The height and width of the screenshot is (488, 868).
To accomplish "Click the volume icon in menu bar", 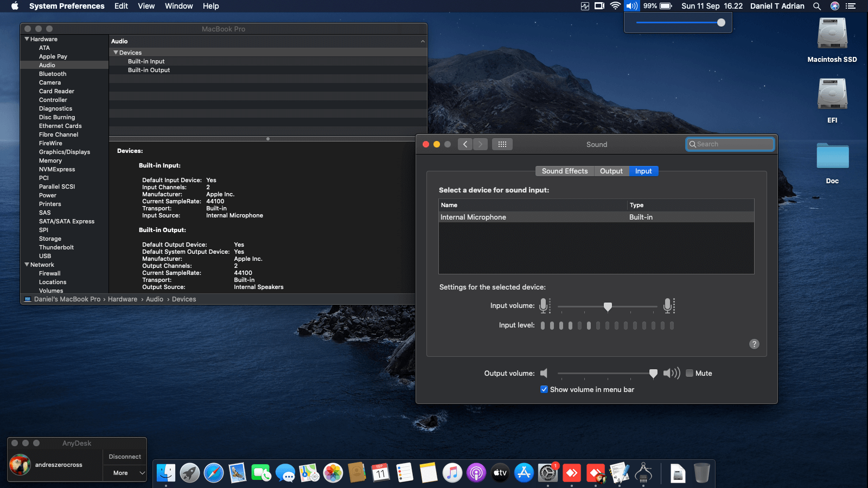I will point(631,6).
